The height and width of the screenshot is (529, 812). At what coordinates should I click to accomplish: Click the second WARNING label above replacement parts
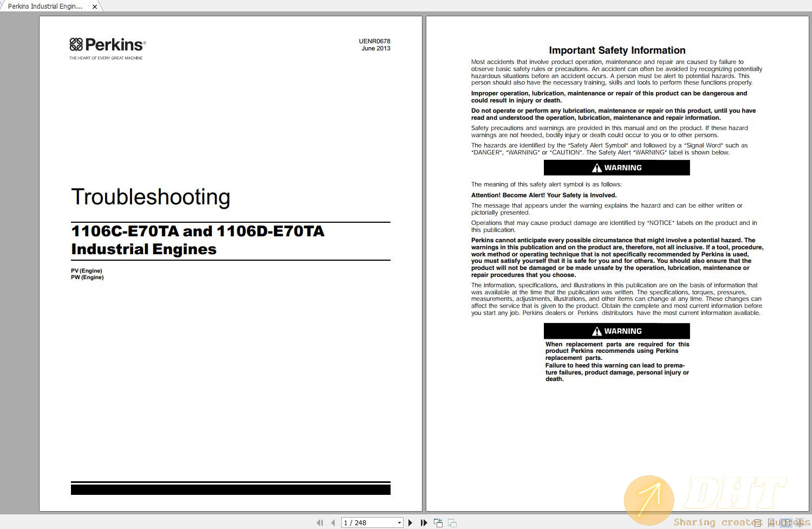coord(617,331)
